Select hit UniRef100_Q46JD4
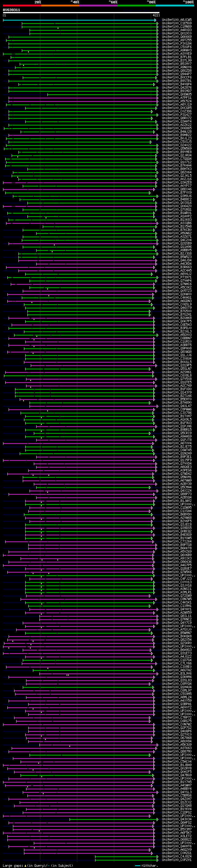197x868 pixels. pyautogui.click(x=177, y=260)
